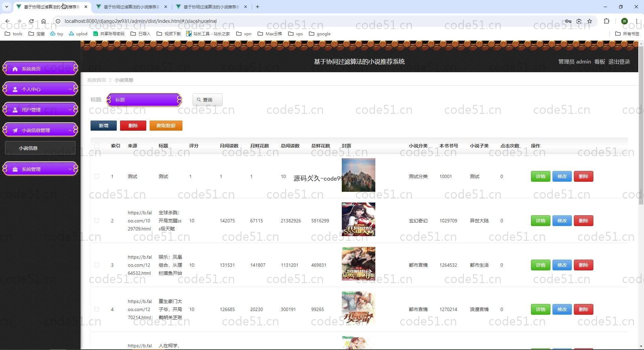Viewport: 644px width, 350px height.
Task: Click 删除 for book 1264532
Action: pyautogui.click(x=583, y=265)
